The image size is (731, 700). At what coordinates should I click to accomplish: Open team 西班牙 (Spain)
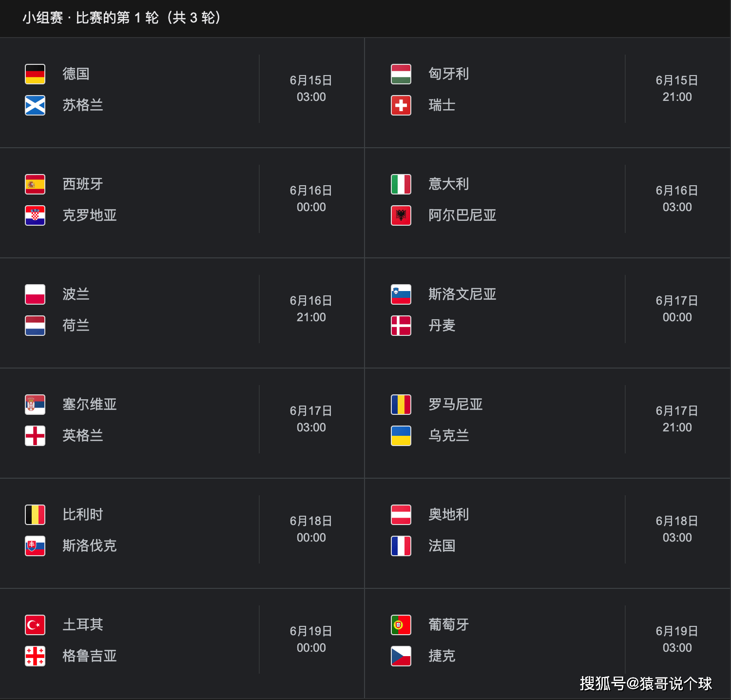83,184
